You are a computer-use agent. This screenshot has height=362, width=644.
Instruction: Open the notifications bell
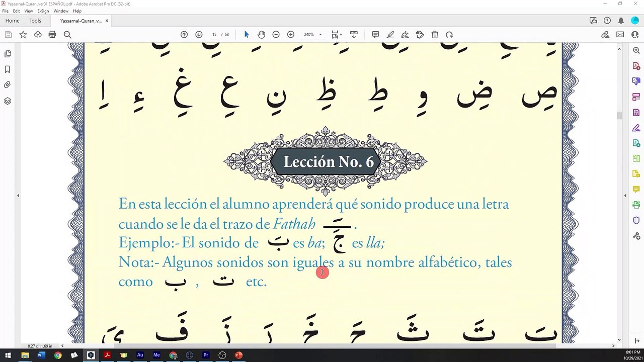pos(621,21)
